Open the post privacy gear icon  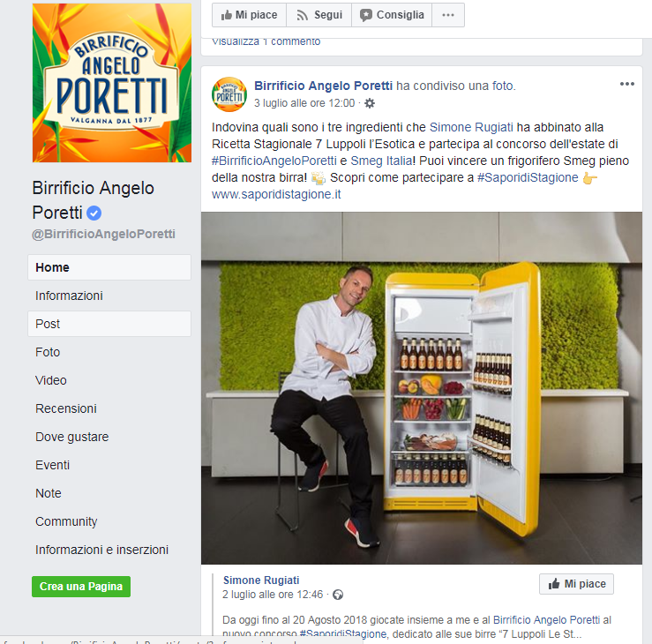[370, 103]
